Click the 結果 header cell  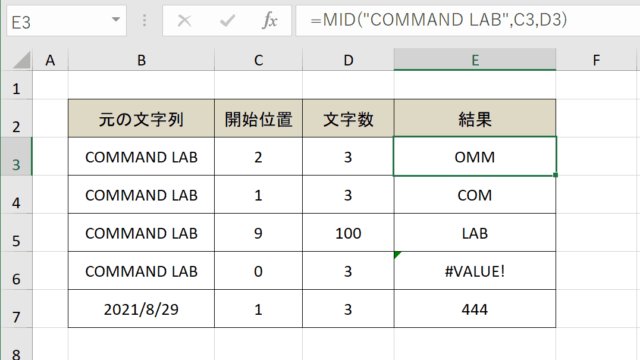click(x=475, y=118)
